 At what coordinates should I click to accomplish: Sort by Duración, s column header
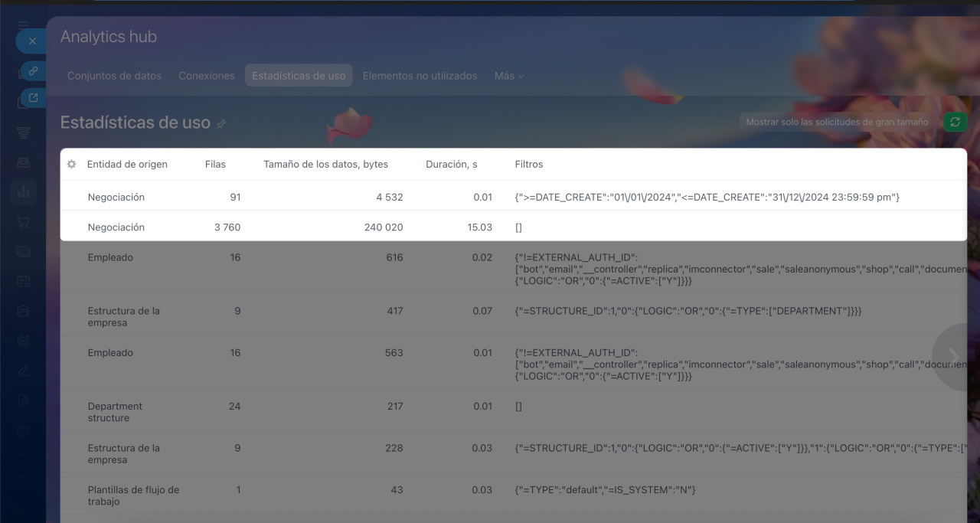(452, 165)
